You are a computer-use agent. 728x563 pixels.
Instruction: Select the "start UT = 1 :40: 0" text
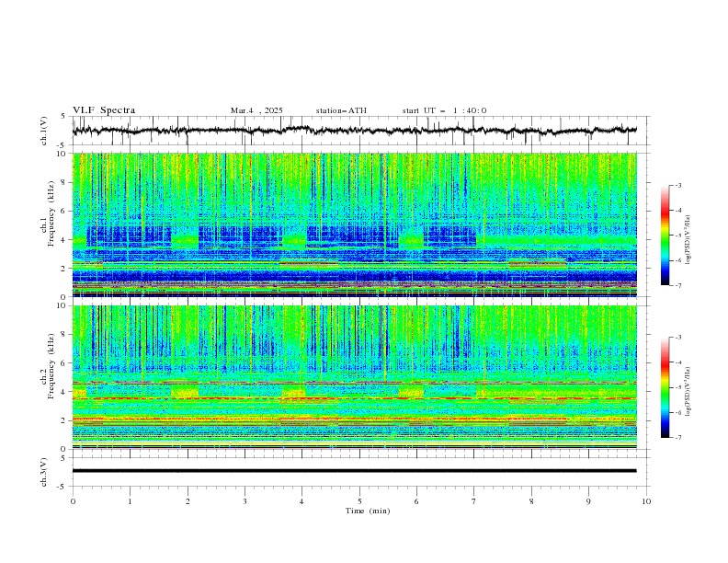(444, 110)
